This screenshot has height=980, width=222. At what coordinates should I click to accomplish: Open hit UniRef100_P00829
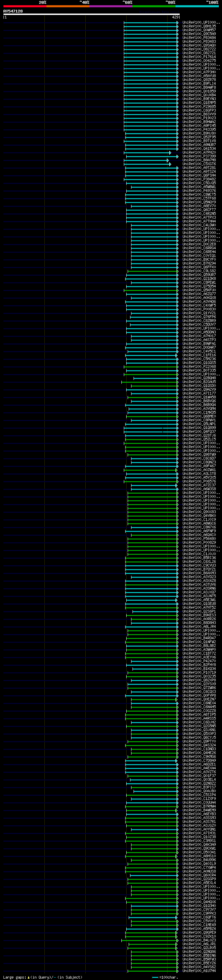(199, 543)
